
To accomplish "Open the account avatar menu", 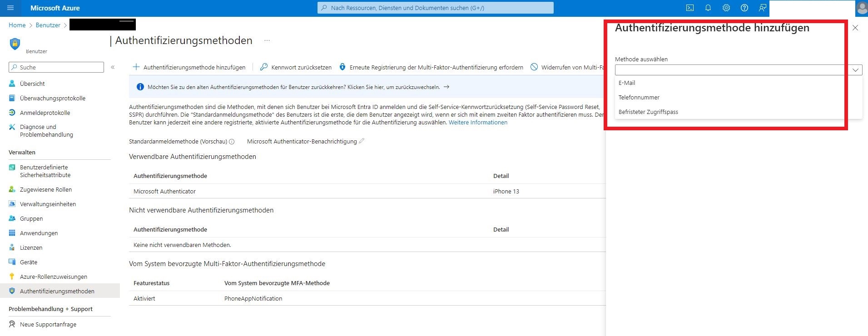I will point(861,8).
